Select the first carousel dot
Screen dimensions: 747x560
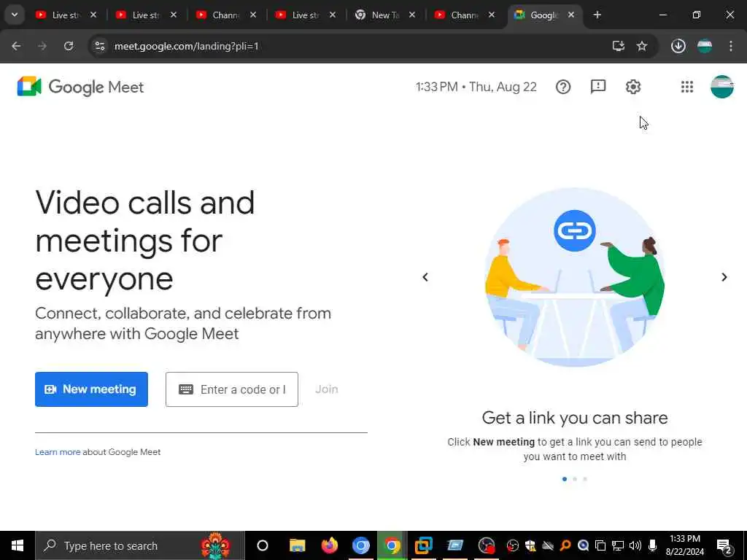[565, 479]
